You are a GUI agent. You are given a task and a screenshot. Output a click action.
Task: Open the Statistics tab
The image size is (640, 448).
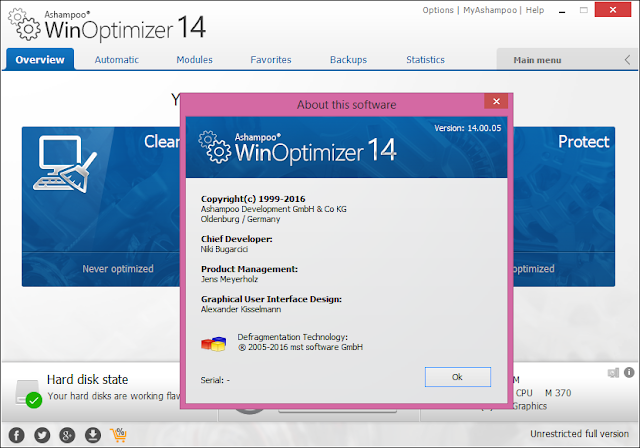pyautogui.click(x=425, y=60)
